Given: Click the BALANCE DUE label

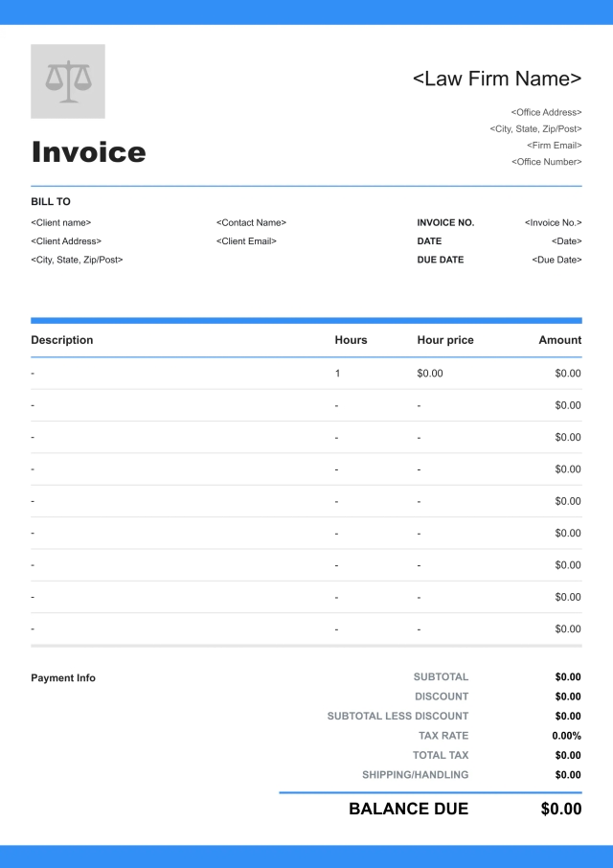Looking at the screenshot, I should pos(408,809).
